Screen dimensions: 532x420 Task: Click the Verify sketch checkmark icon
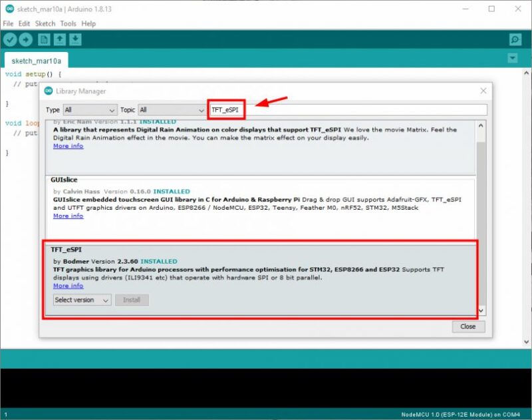click(9, 40)
